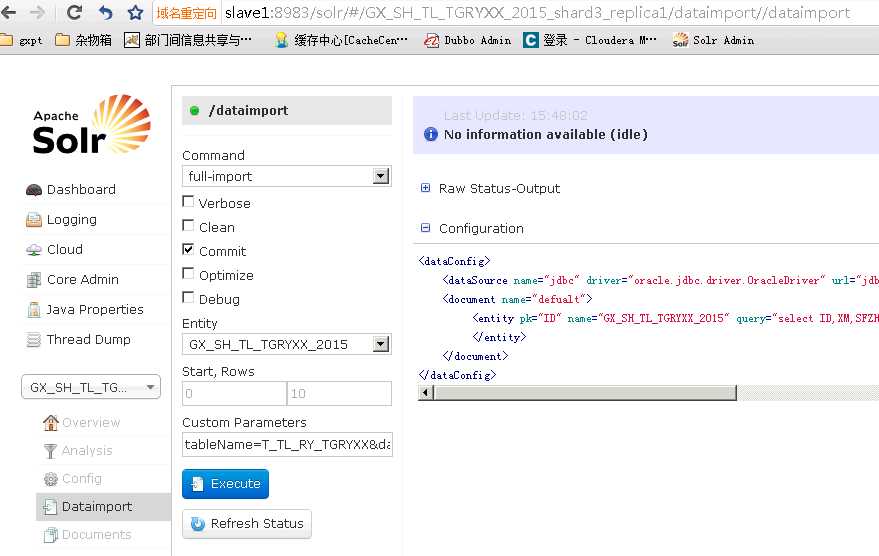This screenshot has height=556, width=879.
Task: Click the browser reload icon
Action: [x=74, y=13]
